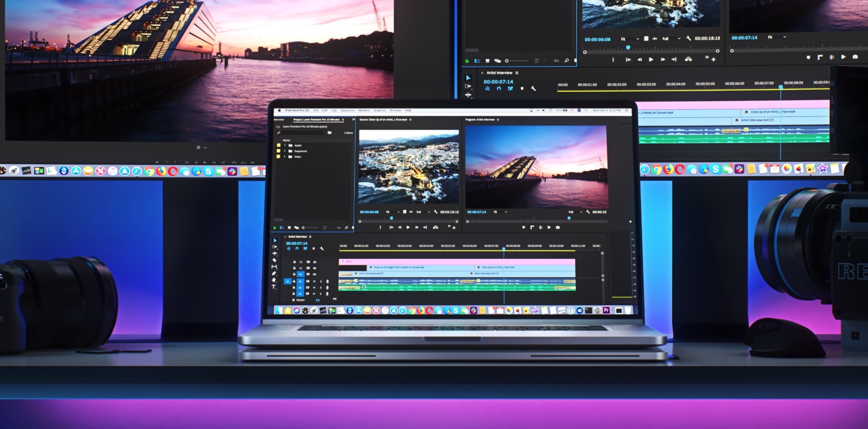Screen dimensions: 868x429
Task: Switch Project panel to icon view on laptop
Action: (289, 228)
